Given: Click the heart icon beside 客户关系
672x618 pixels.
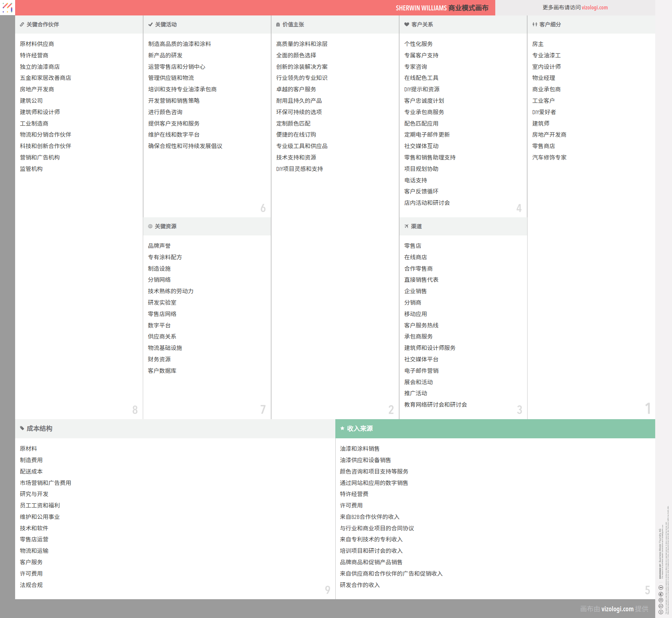Looking at the screenshot, I should (407, 25).
